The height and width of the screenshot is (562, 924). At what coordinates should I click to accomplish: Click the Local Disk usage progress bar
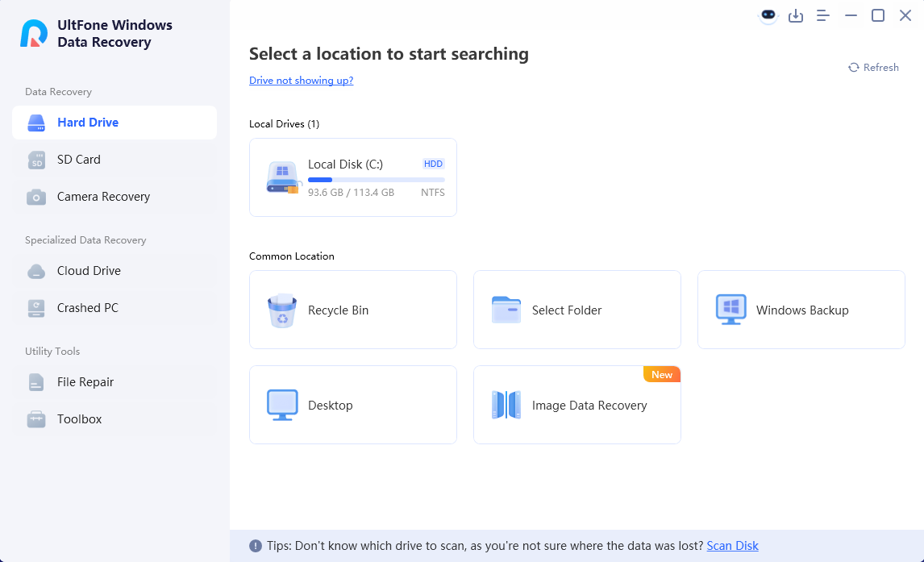pyautogui.click(x=376, y=180)
